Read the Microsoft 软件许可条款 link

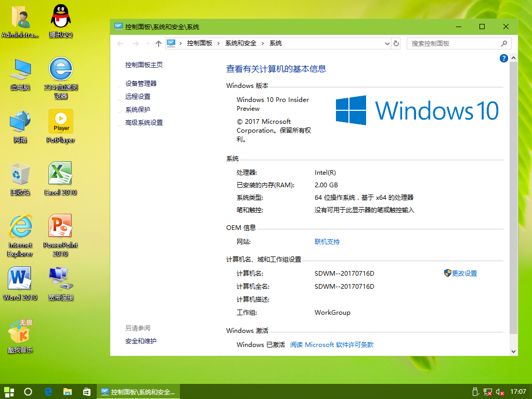point(332,345)
